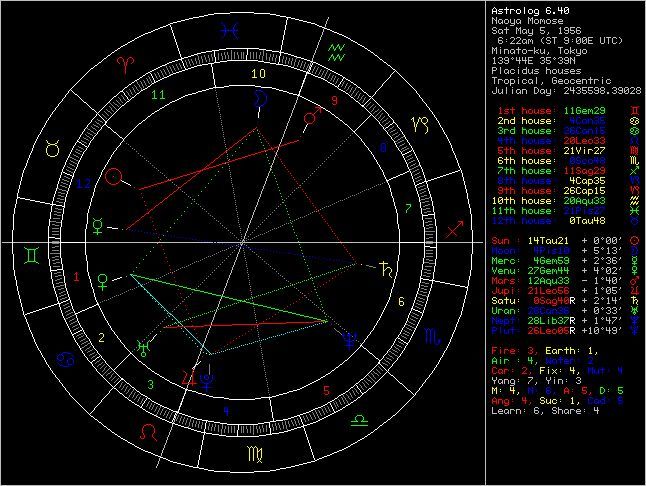646x486 pixels.
Task: Click the Taurus glyph on the chart wheel
Action: click(53, 149)
